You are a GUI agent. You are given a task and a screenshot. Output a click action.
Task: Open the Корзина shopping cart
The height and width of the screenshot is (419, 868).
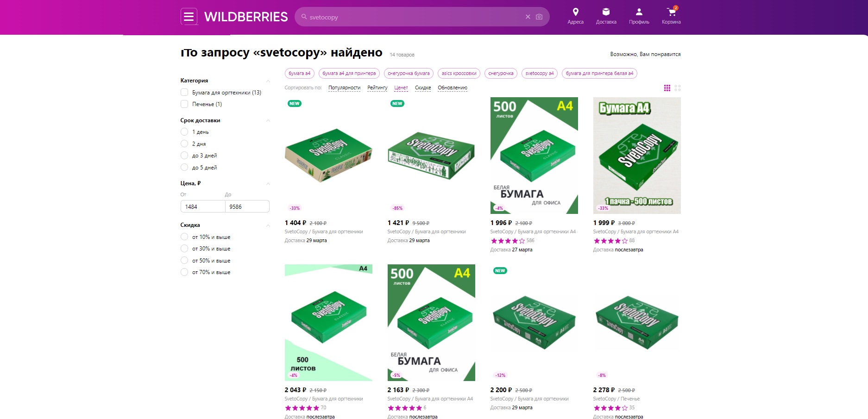pos(671,13)
